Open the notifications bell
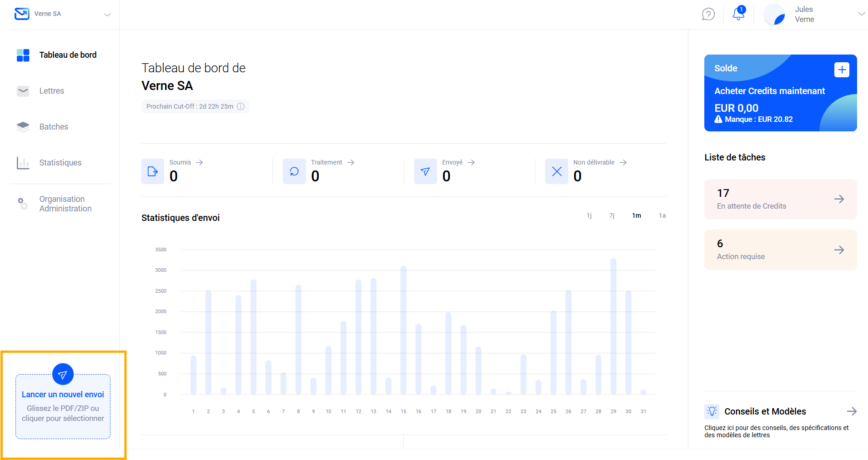 tap(738, 14)
